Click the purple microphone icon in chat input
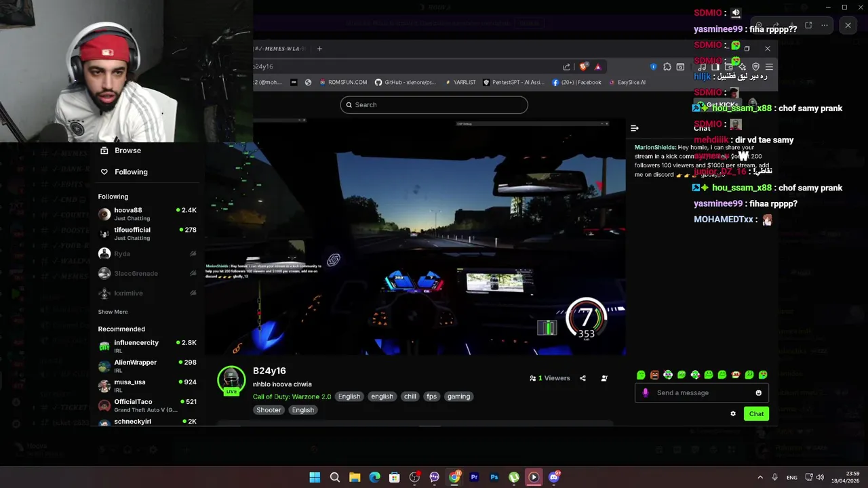868x488 pixels. (x=646, y=392)
